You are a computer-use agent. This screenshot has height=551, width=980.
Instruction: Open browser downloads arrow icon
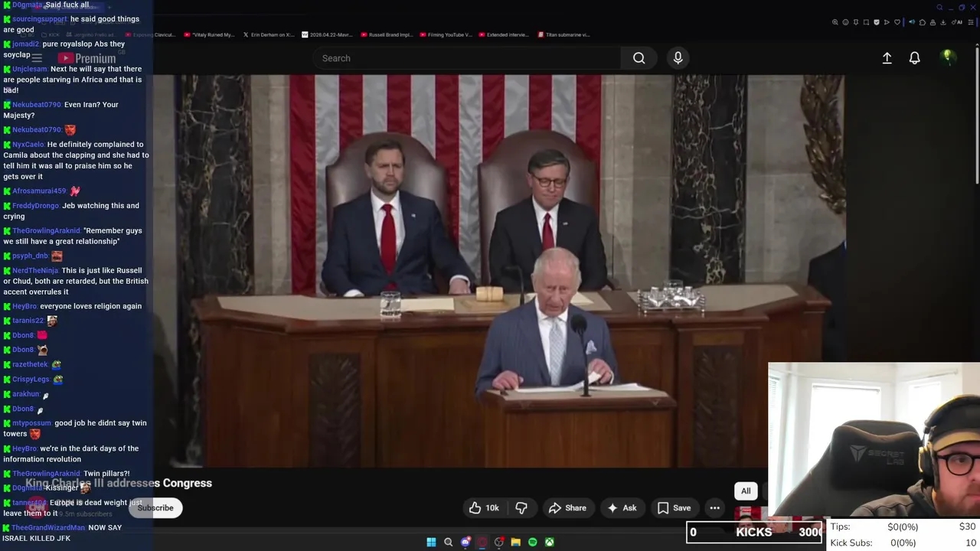click(x=943, y=22)
